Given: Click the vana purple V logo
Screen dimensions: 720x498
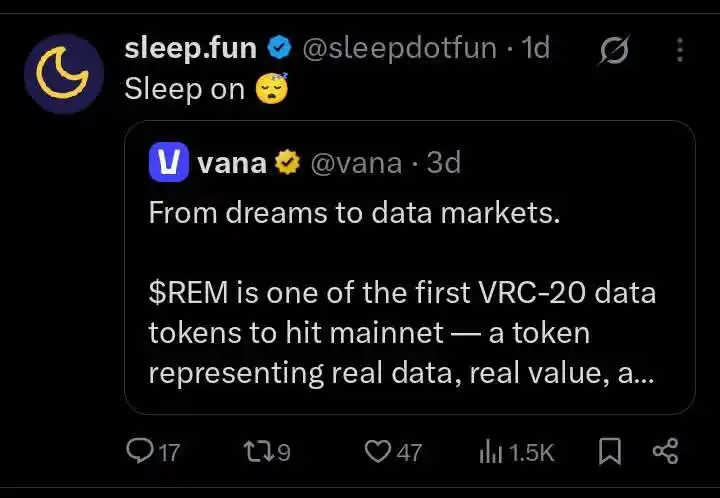Looking at the screenshot, I should coord(169,162).
